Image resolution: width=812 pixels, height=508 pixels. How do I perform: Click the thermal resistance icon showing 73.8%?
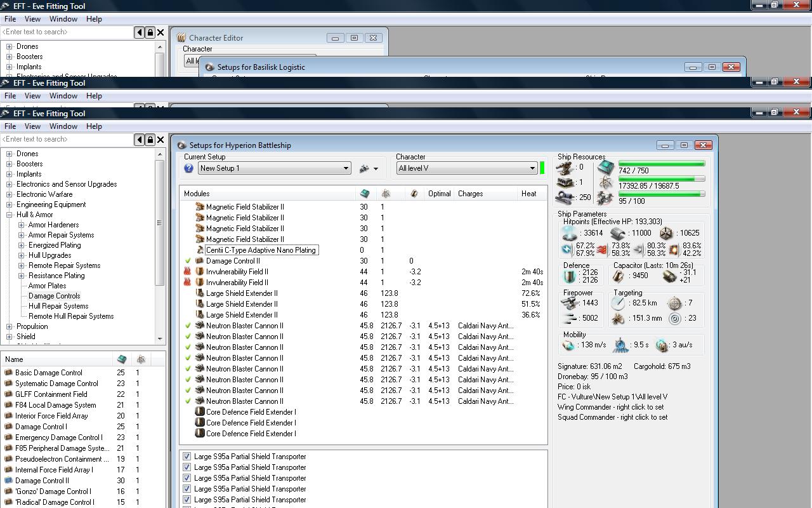click(x=601, y=249)
